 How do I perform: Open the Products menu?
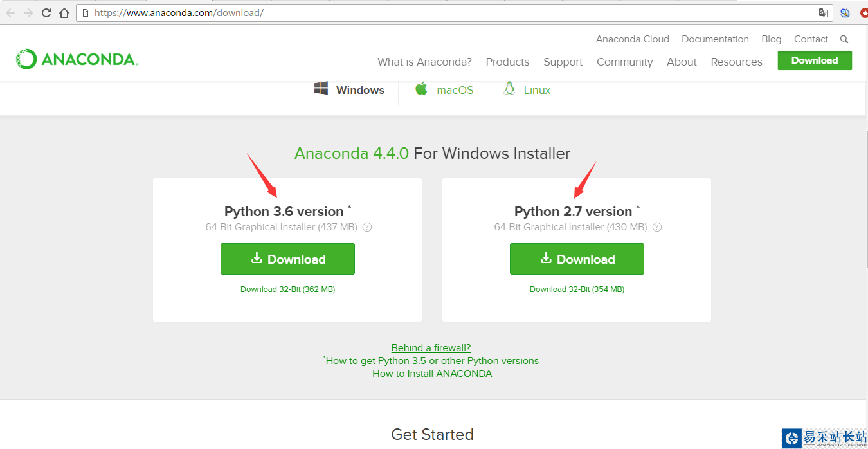pyautogui.click(x=507, y=62)
